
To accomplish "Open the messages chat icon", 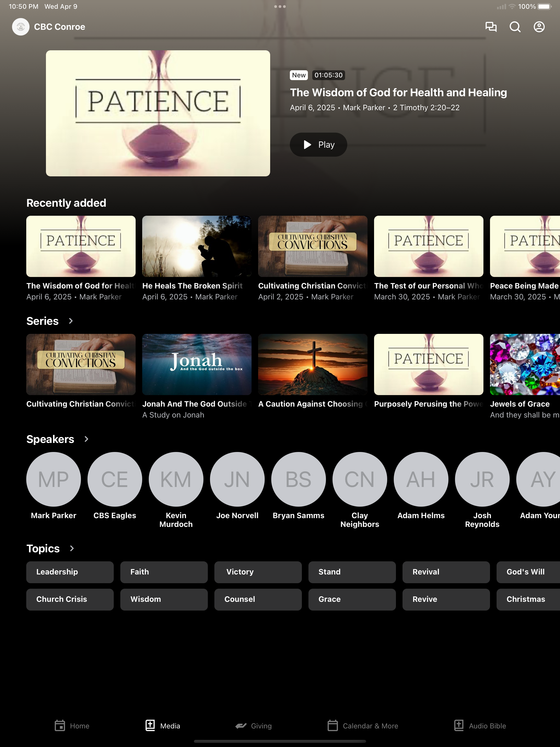I will [x=491, y=27].
